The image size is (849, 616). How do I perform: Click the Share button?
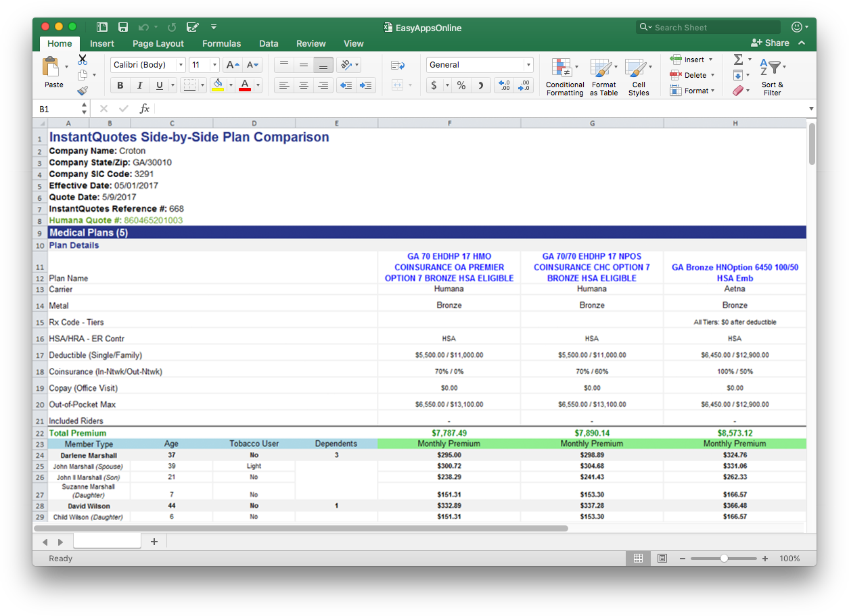coord(770,43)
